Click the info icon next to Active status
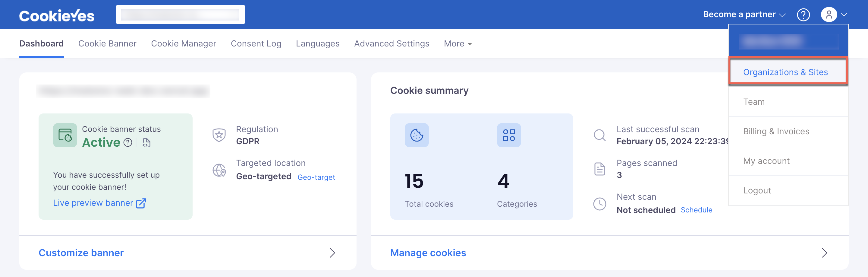The width and height of the screenshot is (868, 277). coord(128,143)
